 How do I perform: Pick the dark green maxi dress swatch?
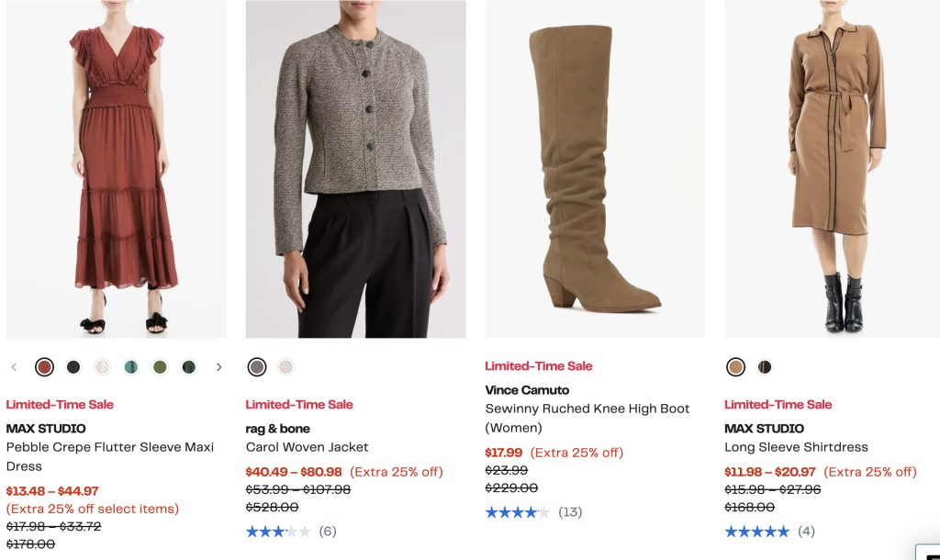(188, 367)
